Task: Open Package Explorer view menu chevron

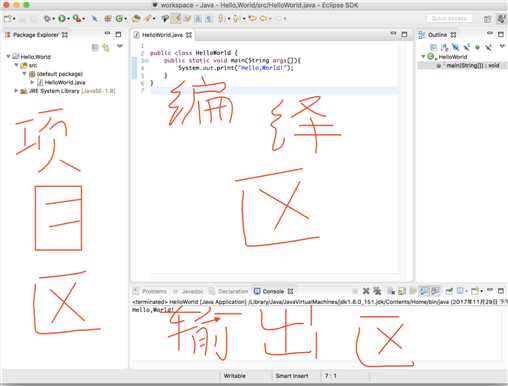Action: [x=120, y=46]
